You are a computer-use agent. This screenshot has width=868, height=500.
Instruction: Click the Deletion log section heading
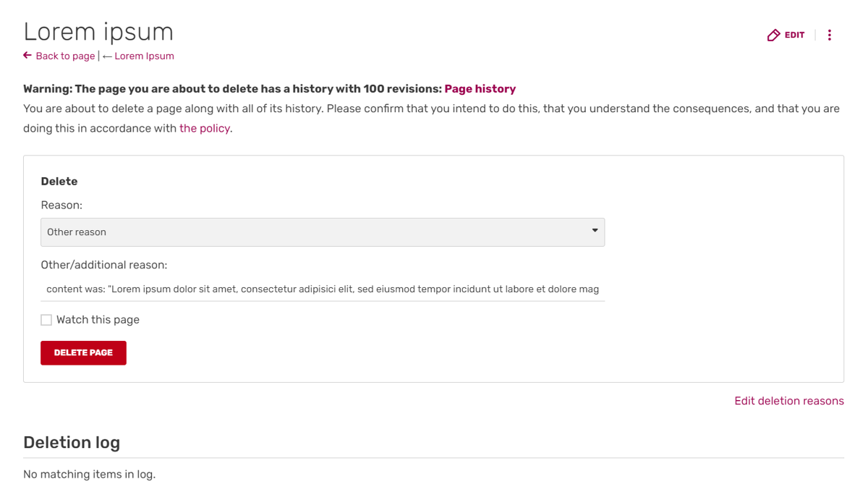[72, 442]
